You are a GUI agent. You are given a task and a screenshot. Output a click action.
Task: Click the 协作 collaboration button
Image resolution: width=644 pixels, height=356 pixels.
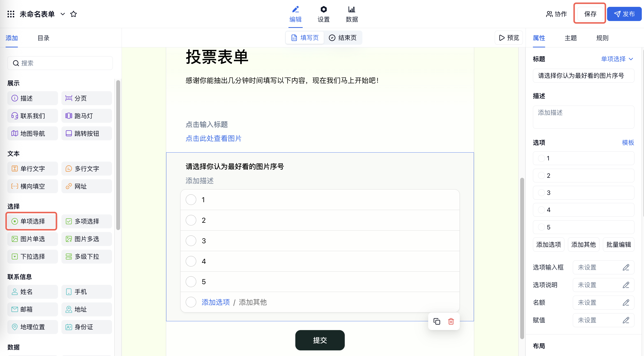[x=556, y=14]
